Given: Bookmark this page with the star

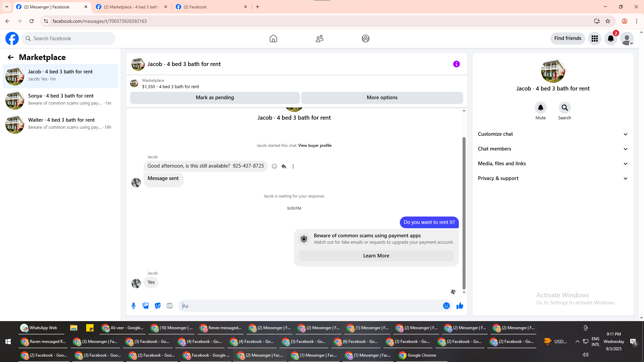Looking at the screenshot, I should point(608,21).
